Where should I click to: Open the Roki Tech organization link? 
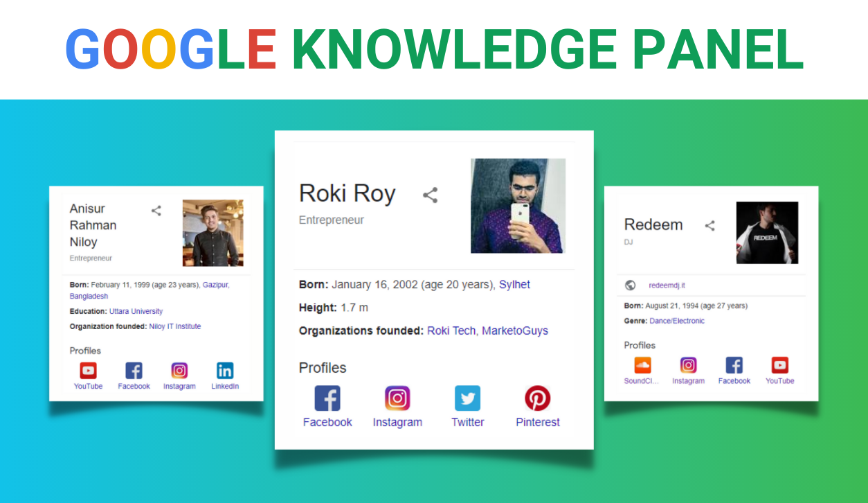[x=451, y=330]
